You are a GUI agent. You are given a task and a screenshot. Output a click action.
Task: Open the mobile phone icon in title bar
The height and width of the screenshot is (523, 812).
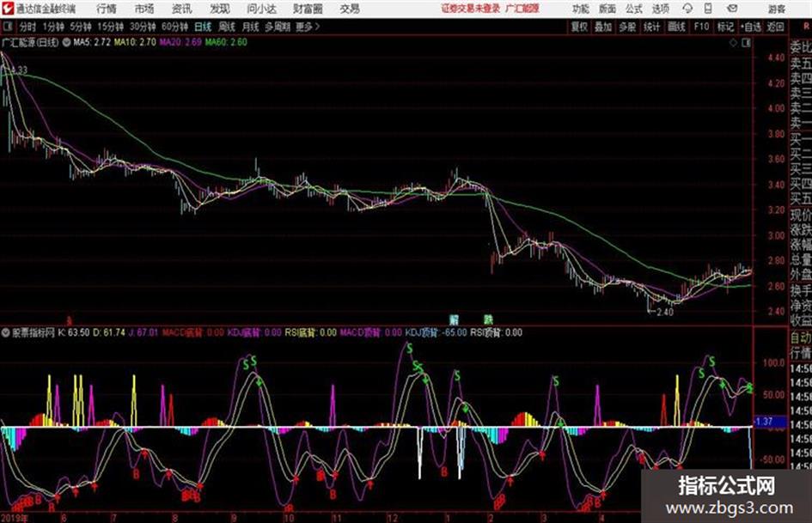pyautogui.click(x=708, y=9)
